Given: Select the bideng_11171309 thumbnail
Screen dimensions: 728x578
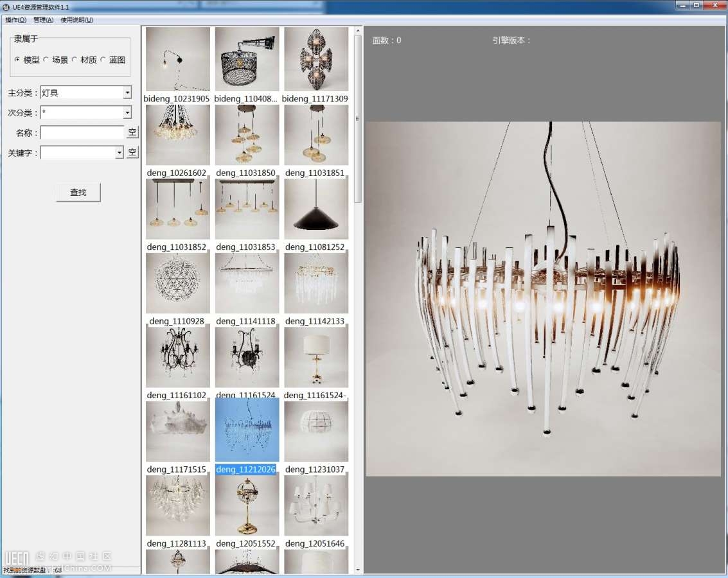Looking at the screenshot, I should (316, 59).
